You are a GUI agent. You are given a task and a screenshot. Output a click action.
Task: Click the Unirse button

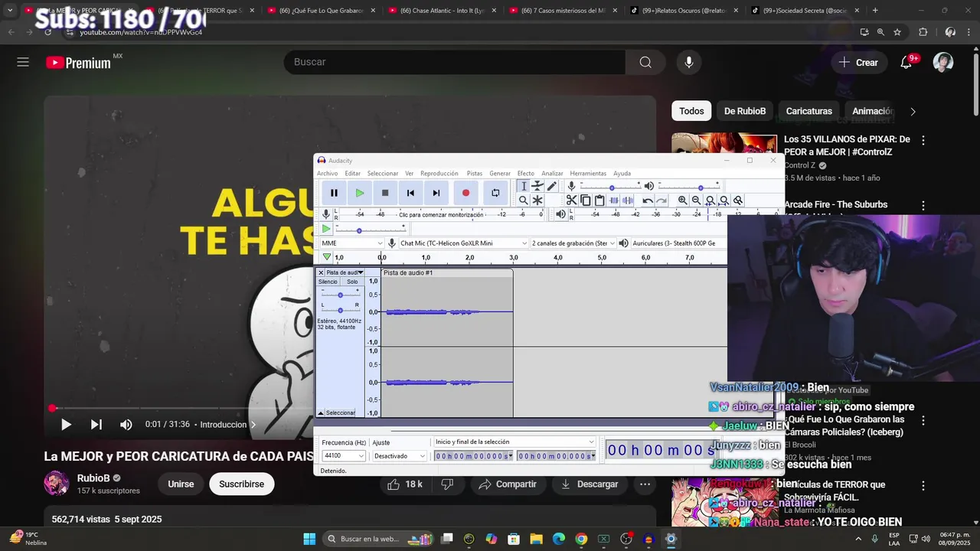181,484
